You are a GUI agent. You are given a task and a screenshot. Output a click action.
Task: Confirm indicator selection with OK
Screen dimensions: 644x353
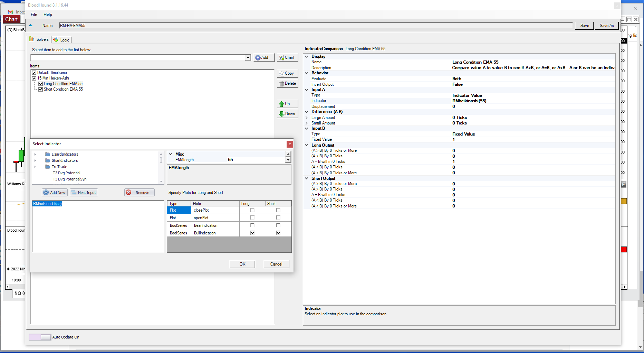[242, 264]
